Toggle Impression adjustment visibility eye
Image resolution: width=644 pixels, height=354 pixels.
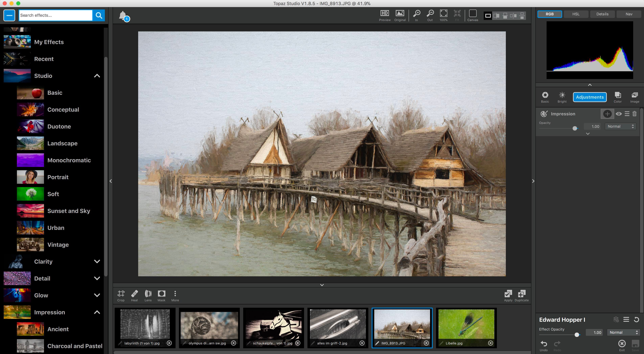click(x=619, y=114)
